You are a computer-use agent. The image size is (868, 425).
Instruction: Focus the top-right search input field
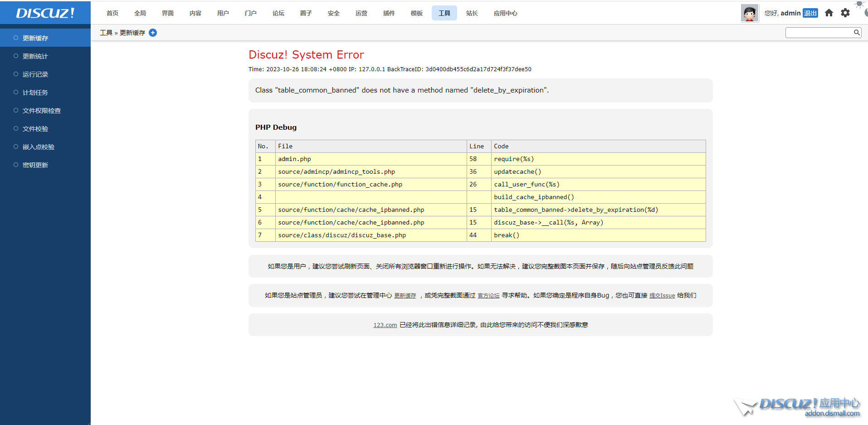pyautogui.click(x=819, y=33)
